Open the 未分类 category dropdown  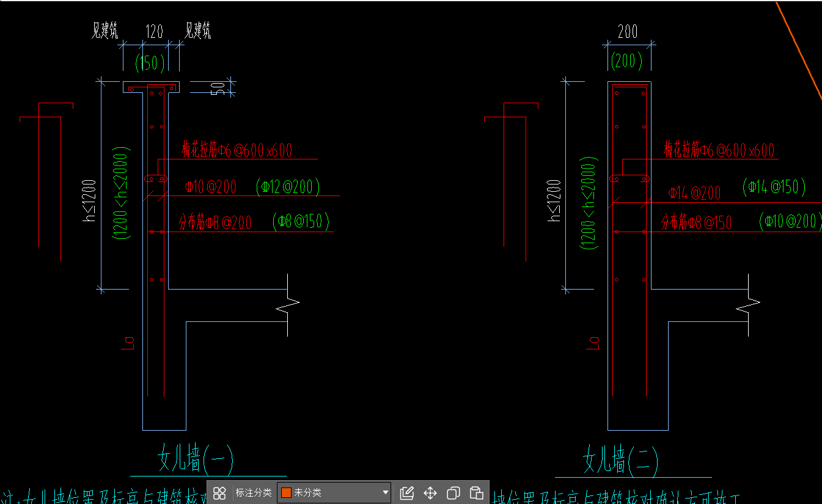(x=334, y=492)
